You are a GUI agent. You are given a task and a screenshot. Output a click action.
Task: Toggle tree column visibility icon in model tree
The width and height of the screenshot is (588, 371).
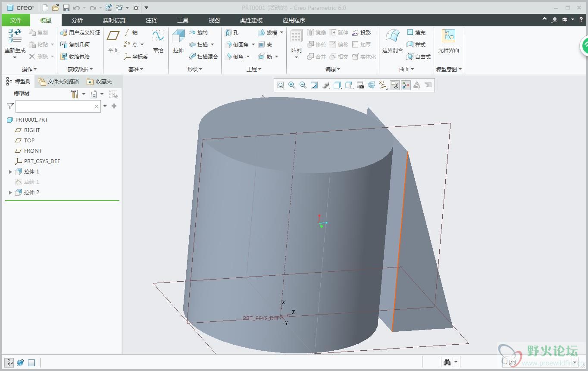click(x=113, y=94)
